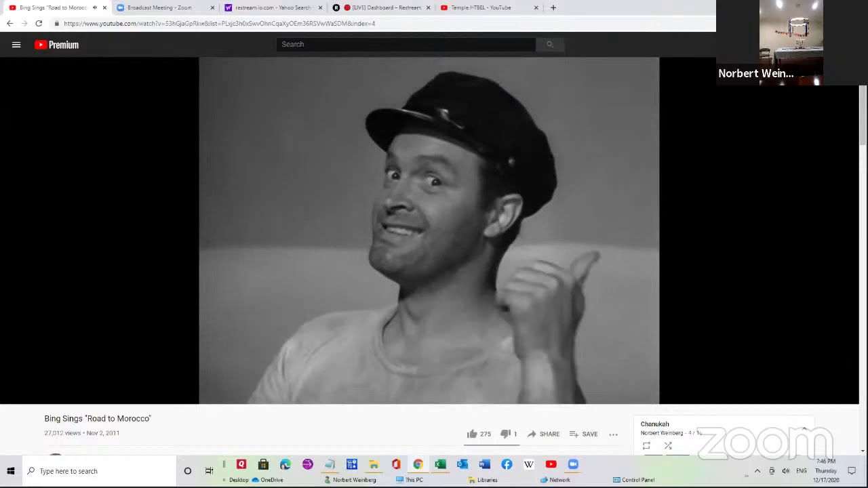Open Control Panel from taskbar toolbar
868x488 pixels.
point(634,480)
